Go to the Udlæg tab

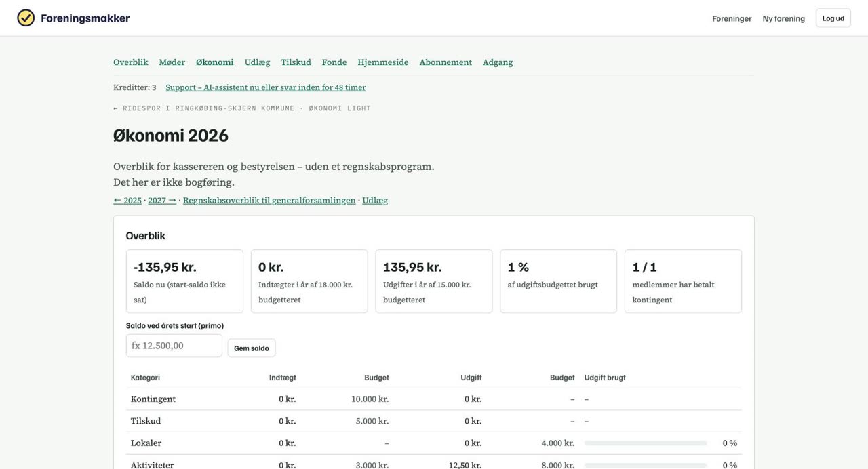258,62
